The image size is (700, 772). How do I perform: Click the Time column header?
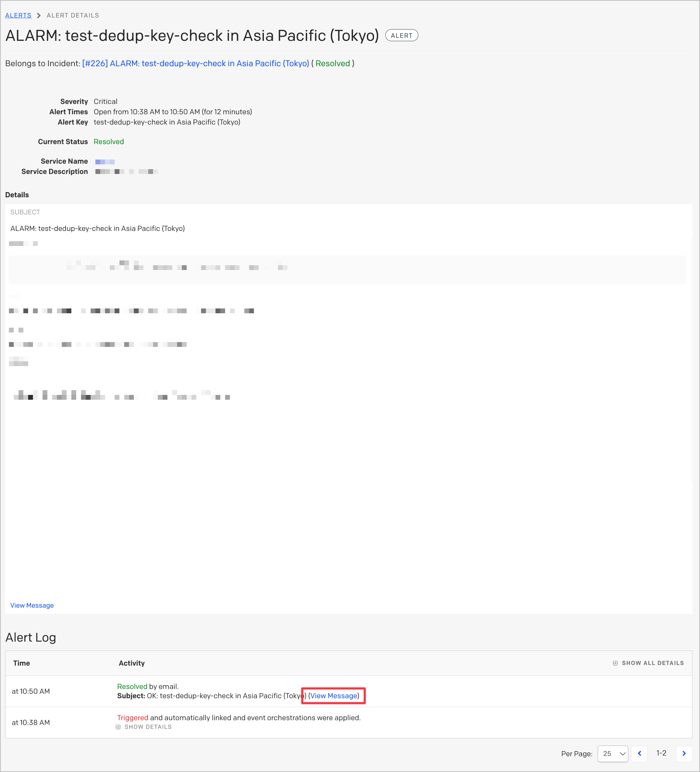pos(21,663)
